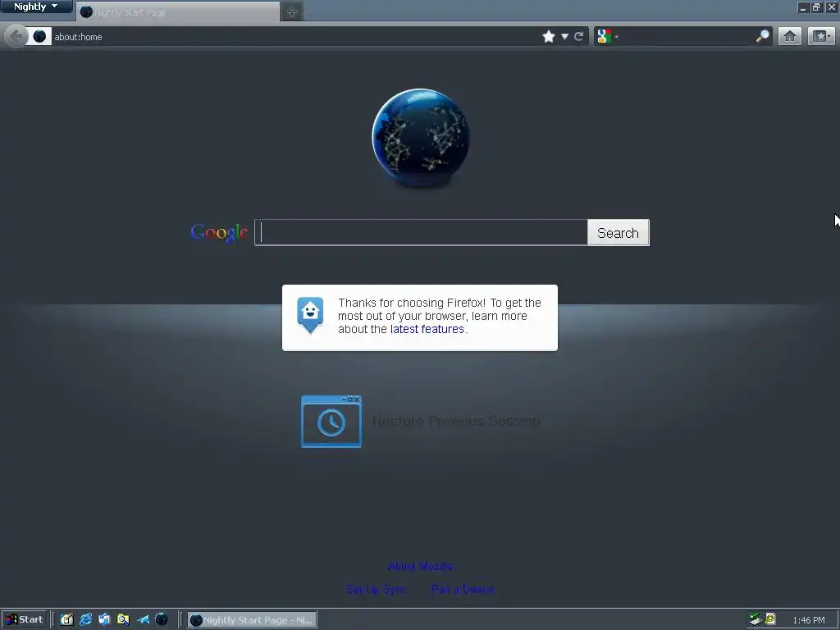Go to the home page
Image resolution: width=840 pixels, height=630 pixels.
coord(790,36)
